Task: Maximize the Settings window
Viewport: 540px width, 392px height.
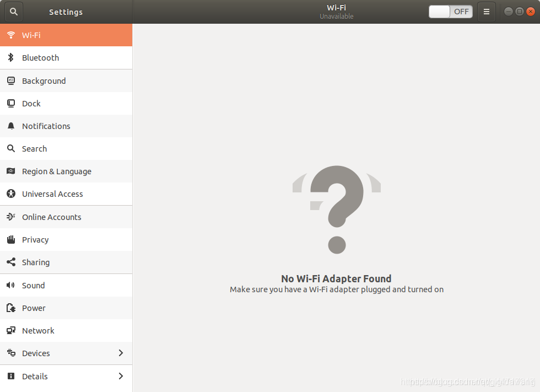Action: 519,12
